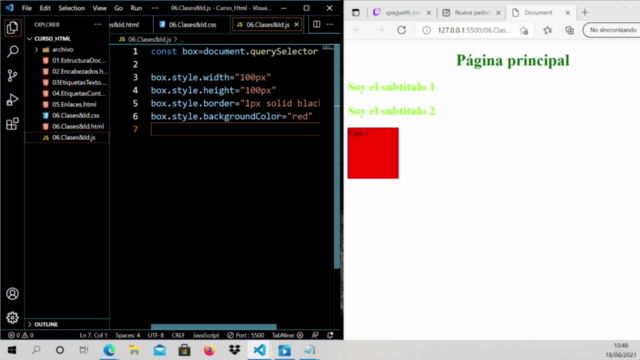Open a new browser tab
Image resolution: width=640 pixels, height=360 pixels.
pos(585,13)
